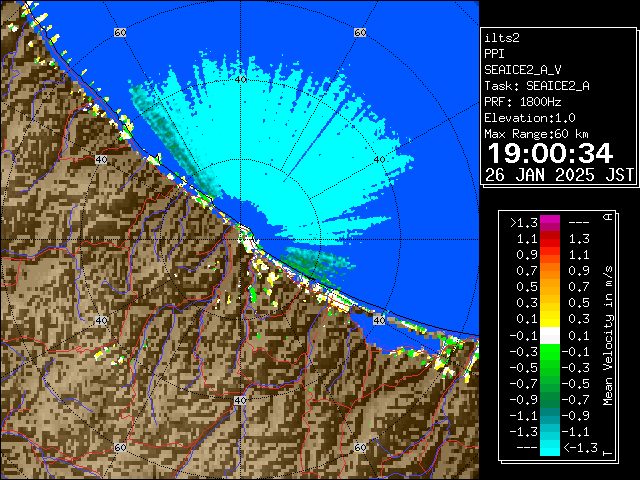The height and width of the screenshot is (480, 640).
Task: Click the "PRF: 1800Hz" entry
Action: coord(523,102)
